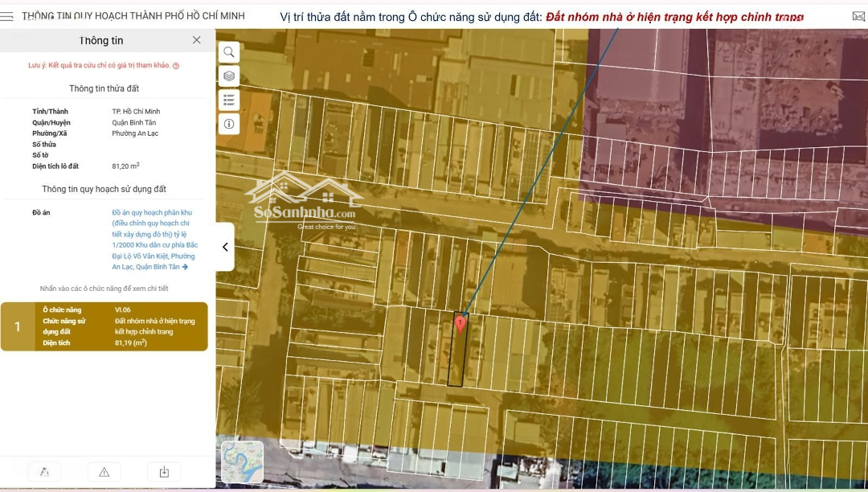Open the hamburger menu at top left
Image resolution: width=868 pixels, height=492 pixels.
point(7,16)
